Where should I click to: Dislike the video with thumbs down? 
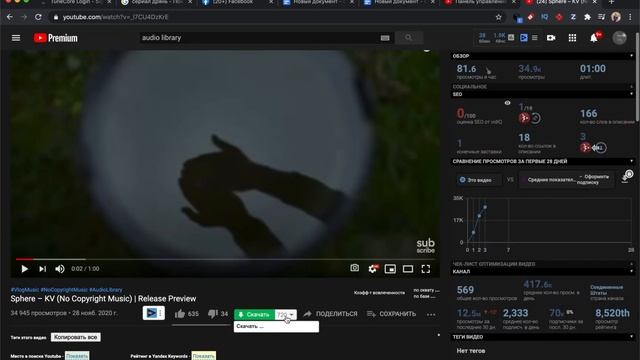coord(213,314)
